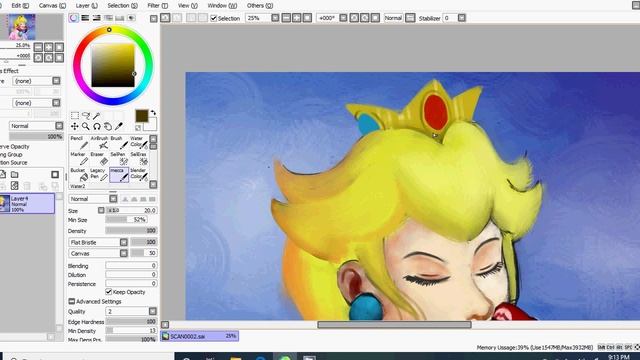Click the background white color swatch
This screenshot has height=360, width=640.
pos(151,124)
